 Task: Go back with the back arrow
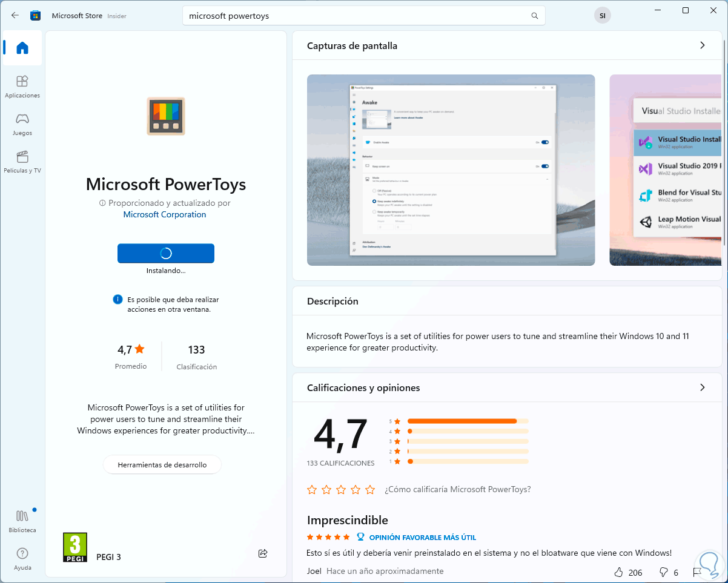click(15, 16)
